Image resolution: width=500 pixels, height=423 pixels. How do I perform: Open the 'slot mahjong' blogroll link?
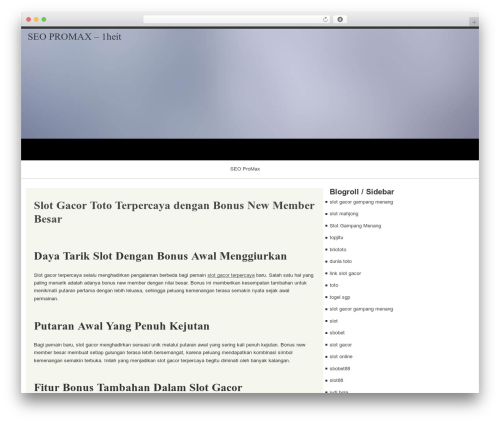click(x=344, y=214)
